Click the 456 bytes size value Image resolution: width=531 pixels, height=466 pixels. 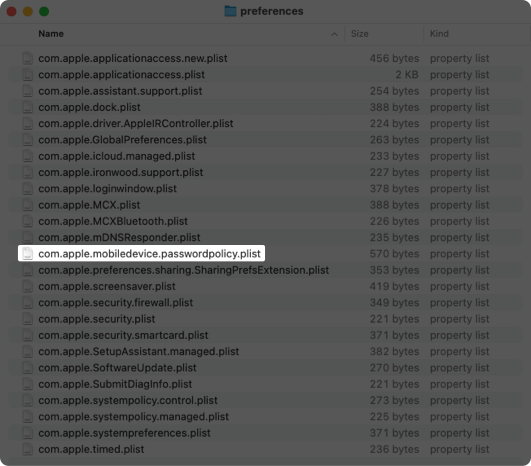[394, 58]
